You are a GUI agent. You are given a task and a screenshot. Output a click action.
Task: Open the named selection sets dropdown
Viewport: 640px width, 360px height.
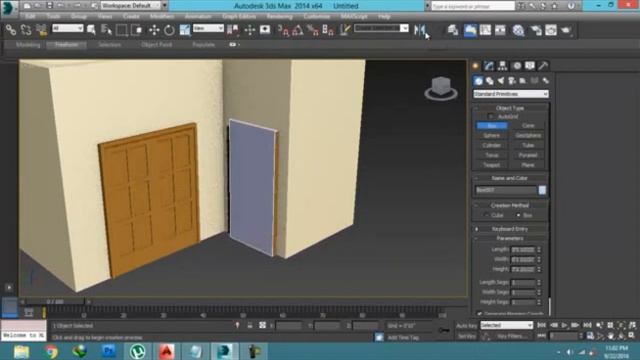[x=381, y=28]
